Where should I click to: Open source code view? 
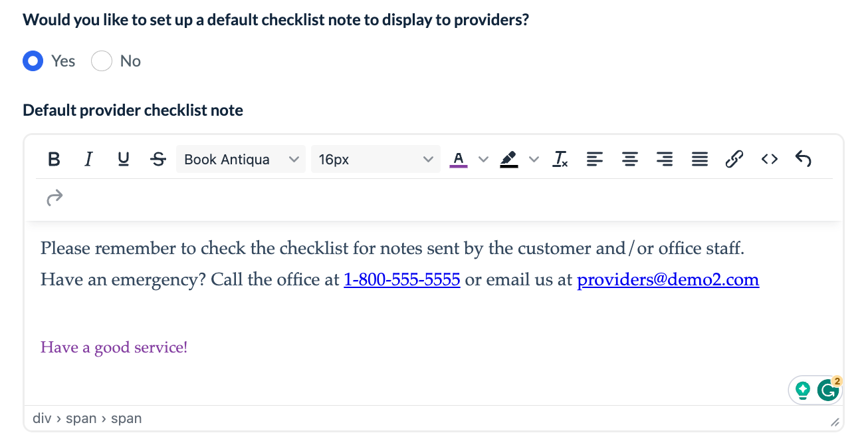pyautogui.click(x=769, y=159)
